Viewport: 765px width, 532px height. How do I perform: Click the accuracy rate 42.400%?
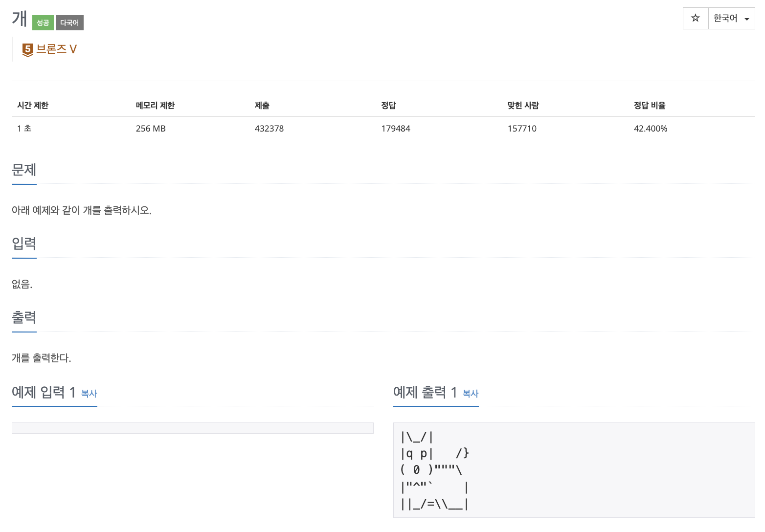tap(651, 129)
